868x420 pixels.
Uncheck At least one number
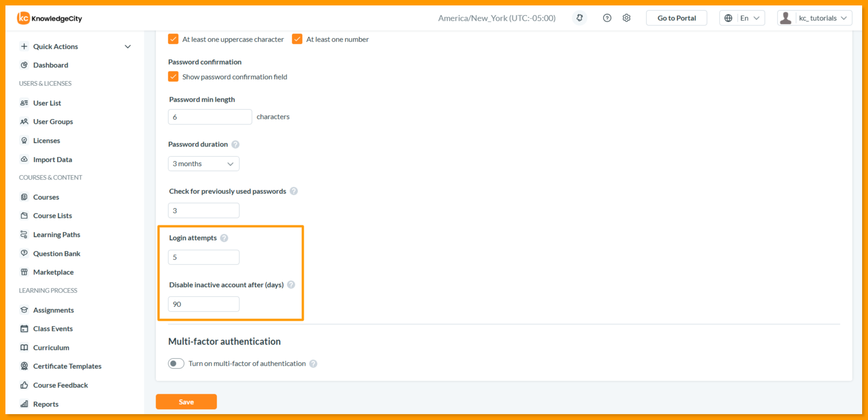(297, 39)
